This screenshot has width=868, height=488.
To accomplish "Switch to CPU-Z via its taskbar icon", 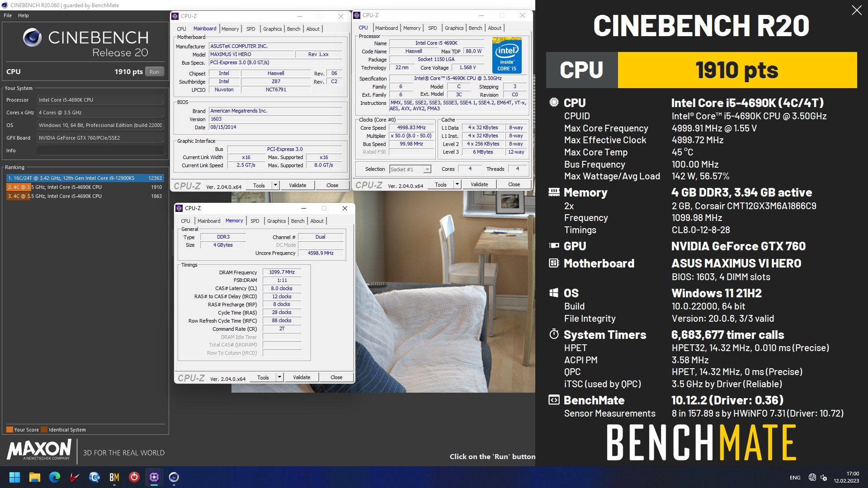I will (x=154, y=477).
